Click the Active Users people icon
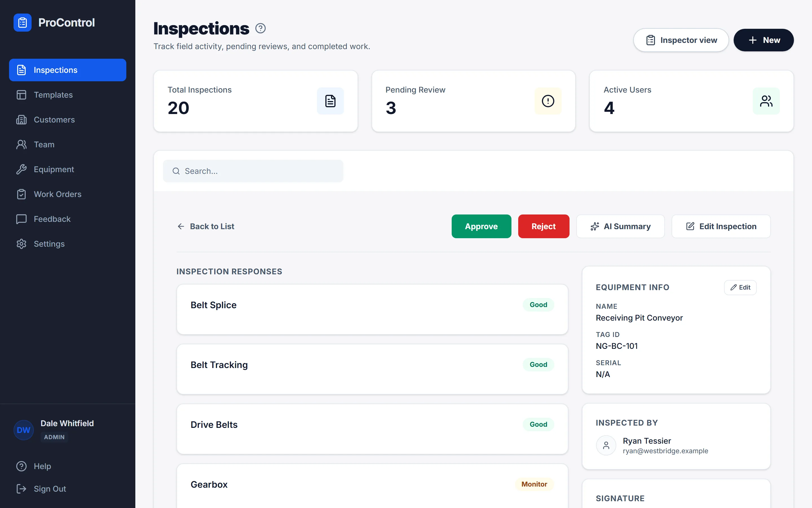Image resolution: width=812 pixels, height=508 pixels. point(766,101)
